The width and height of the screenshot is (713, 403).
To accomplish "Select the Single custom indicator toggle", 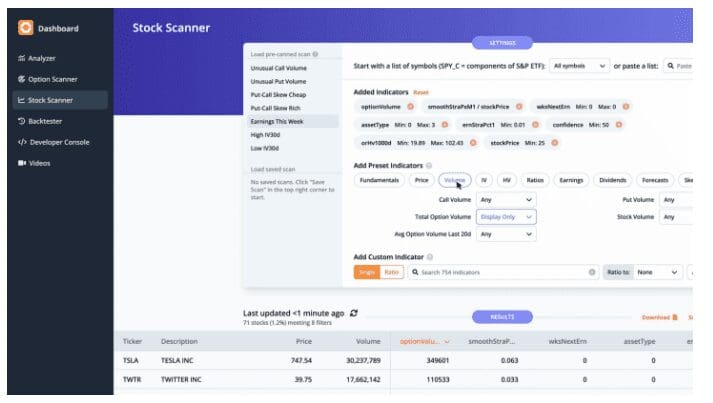I will coord(366,272).
